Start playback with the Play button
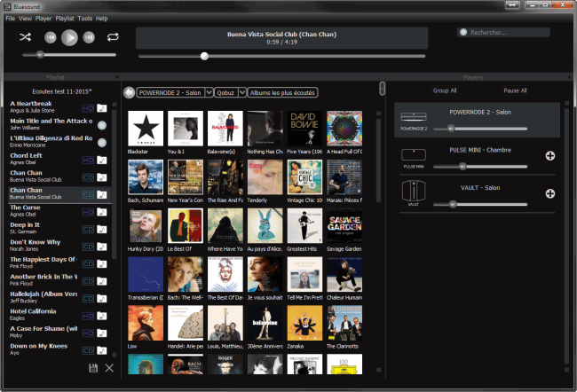Image resolution: width=577 pixels, height=392 pixels. click(69, 37)
